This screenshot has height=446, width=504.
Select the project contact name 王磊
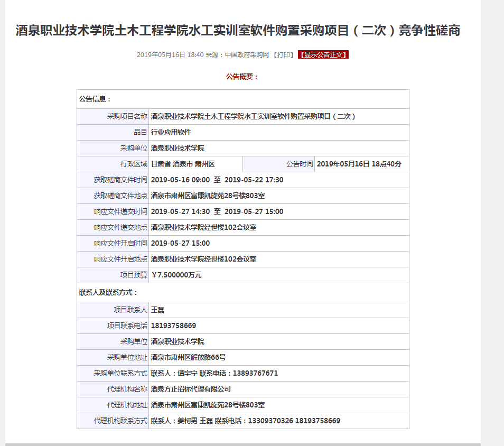(x=158, y=310)
